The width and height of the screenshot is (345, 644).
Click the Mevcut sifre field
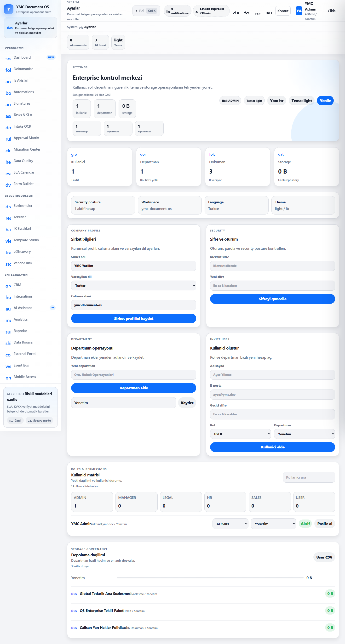(x=272, y=266)
